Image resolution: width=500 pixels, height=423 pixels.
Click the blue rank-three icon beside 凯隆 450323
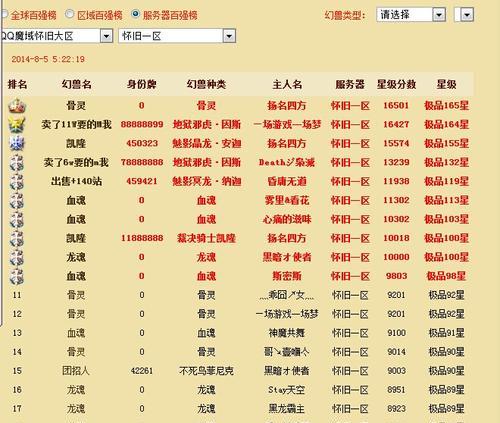17,144
